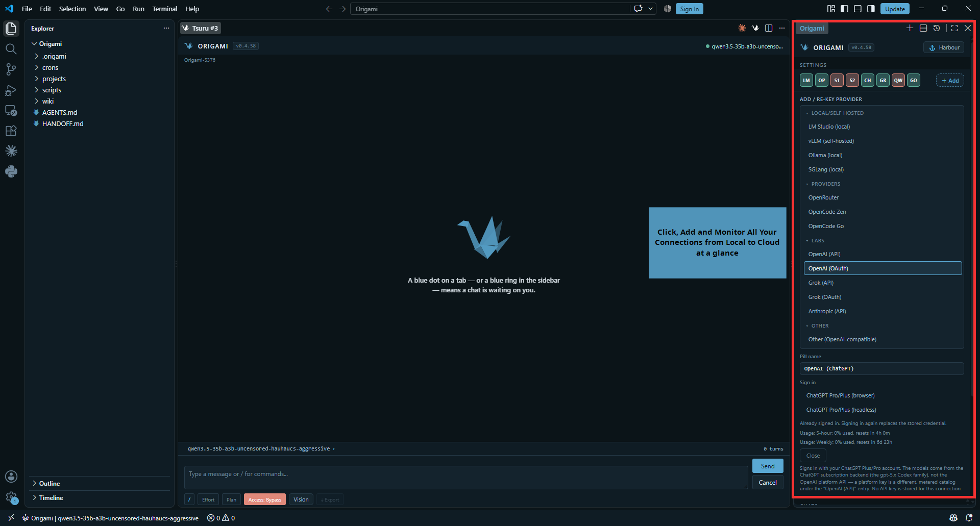Select the QW provider pill
This screenshot has height=526, width=980.
(898, 80)
